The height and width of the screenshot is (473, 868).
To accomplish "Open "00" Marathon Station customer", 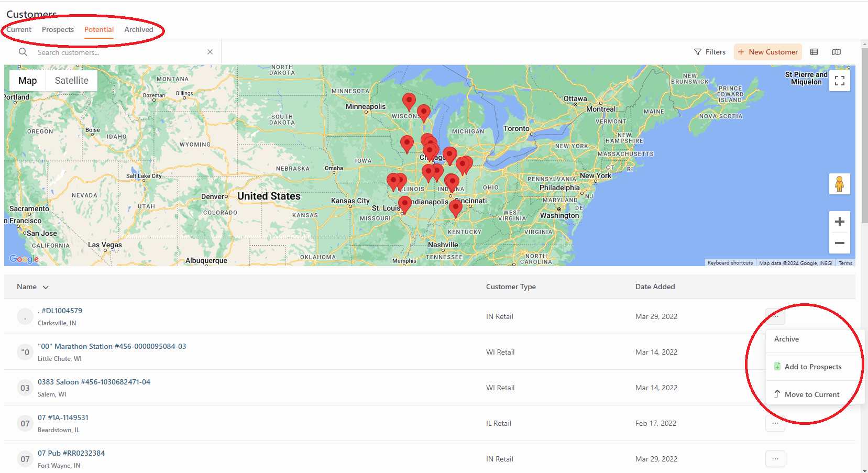I will pos(112,346).
